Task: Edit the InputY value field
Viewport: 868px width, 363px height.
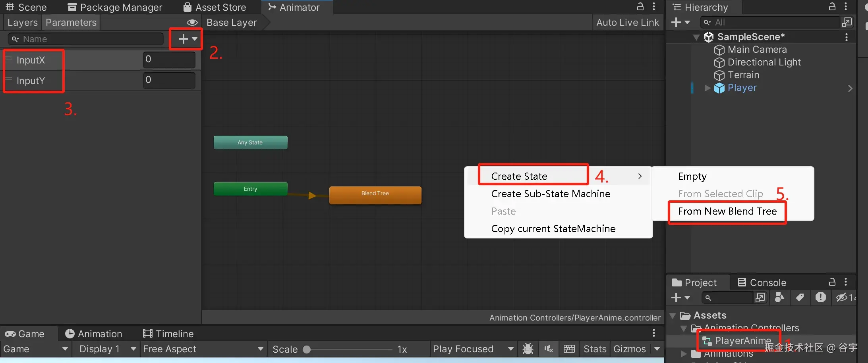Action: (x=169, y=81)
